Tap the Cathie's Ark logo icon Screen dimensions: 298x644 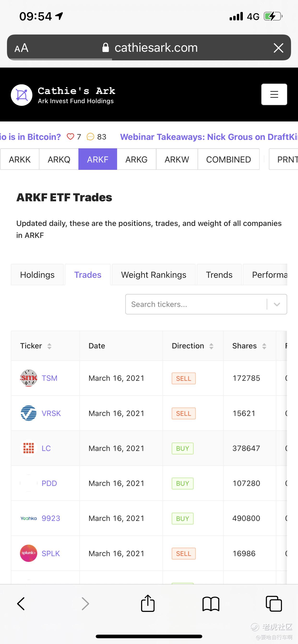(22, 95)
